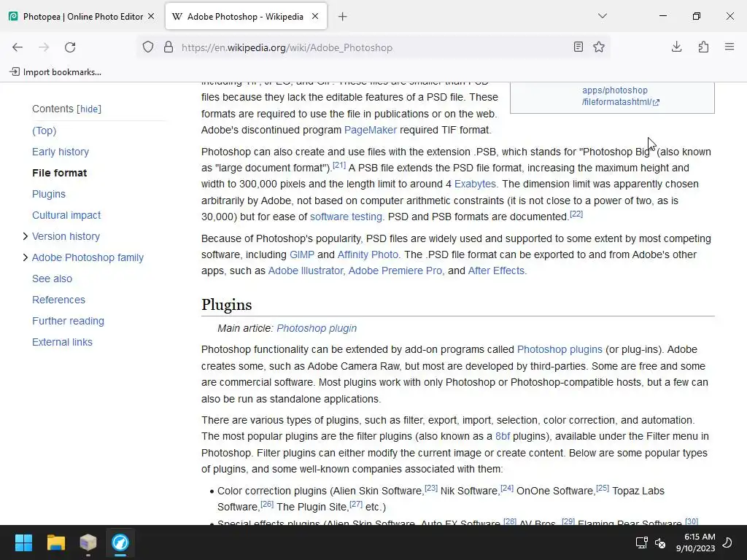
Task: Go to Early history section
Action: point(61,152)
